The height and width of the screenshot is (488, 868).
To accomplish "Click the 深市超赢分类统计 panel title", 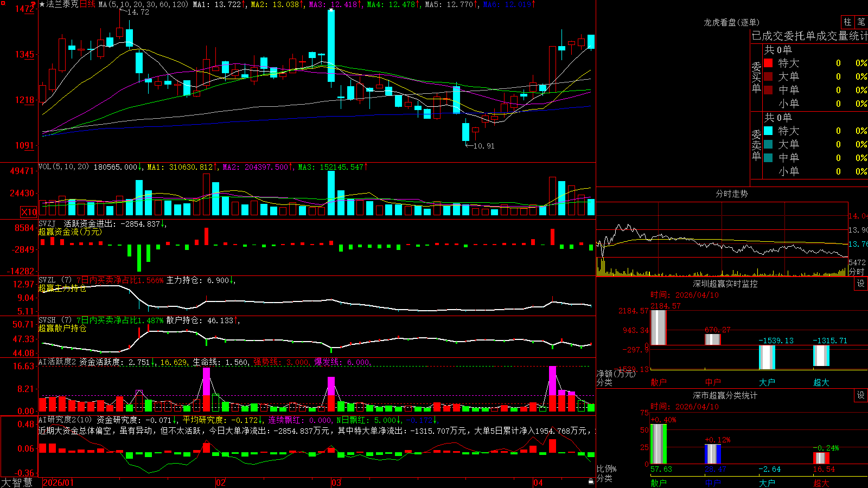I will 725,395.
